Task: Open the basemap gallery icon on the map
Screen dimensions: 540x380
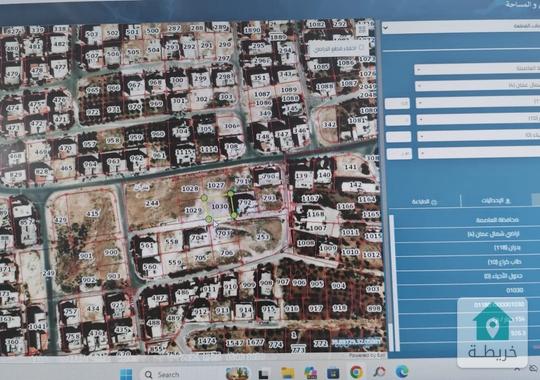Action: 362,30
